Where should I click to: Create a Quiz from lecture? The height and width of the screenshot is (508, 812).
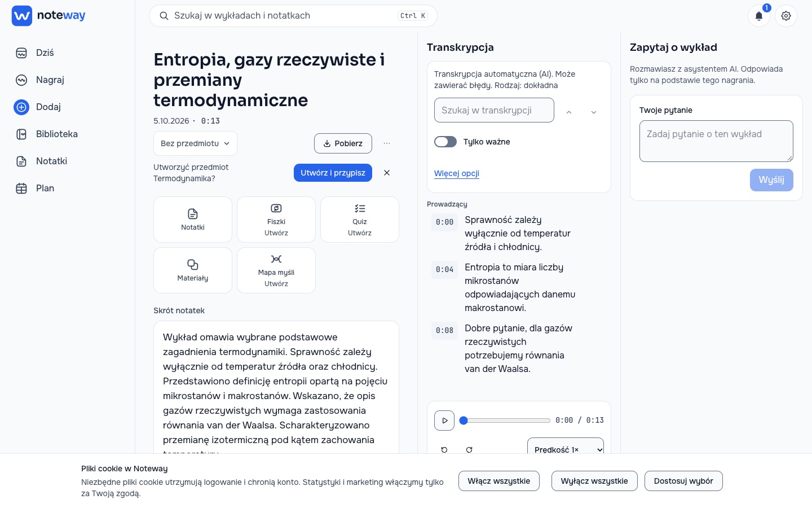click(360, 220)
